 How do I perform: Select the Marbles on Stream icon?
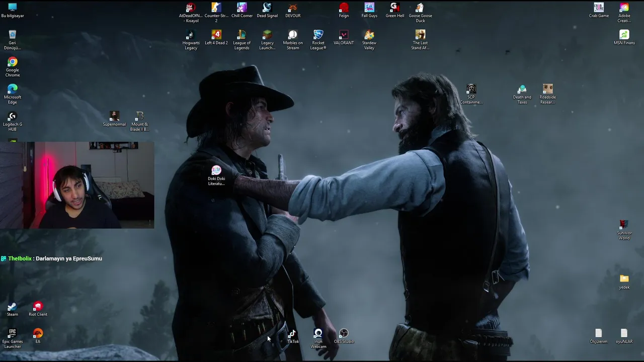tap(293, 40)
